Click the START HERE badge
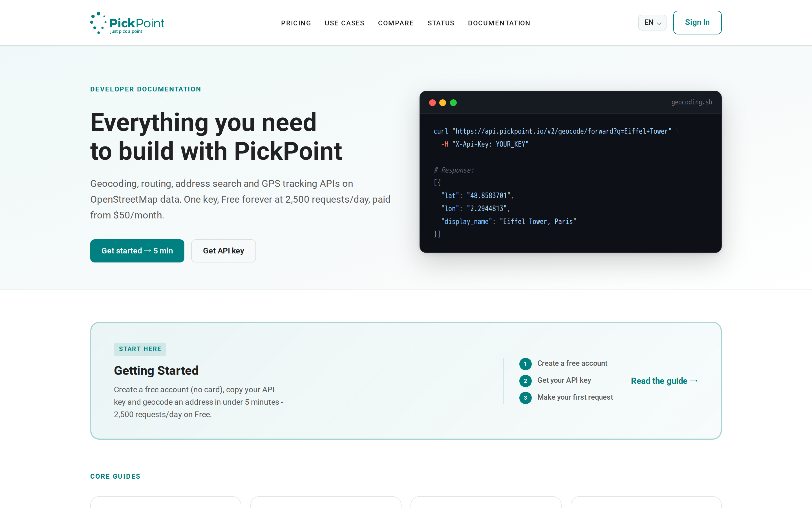This screenshot has height=508, width=812. 140,349
